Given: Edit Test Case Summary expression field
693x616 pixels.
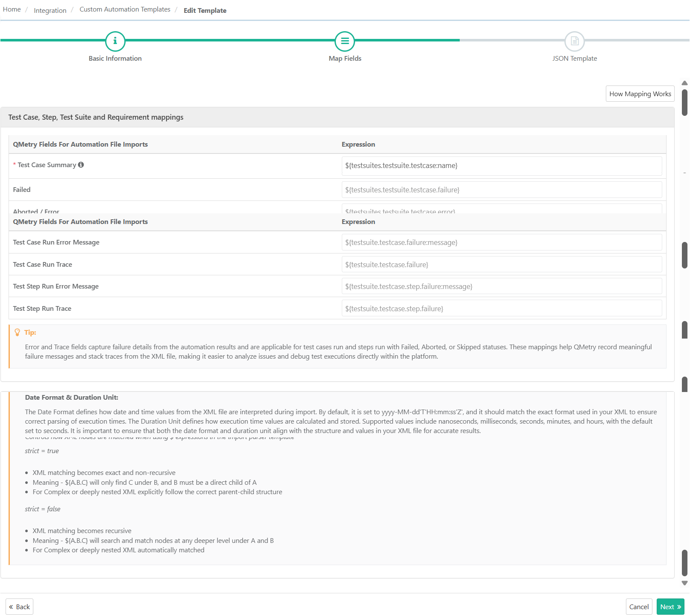Looking at the screenshot, I should 502,166.
